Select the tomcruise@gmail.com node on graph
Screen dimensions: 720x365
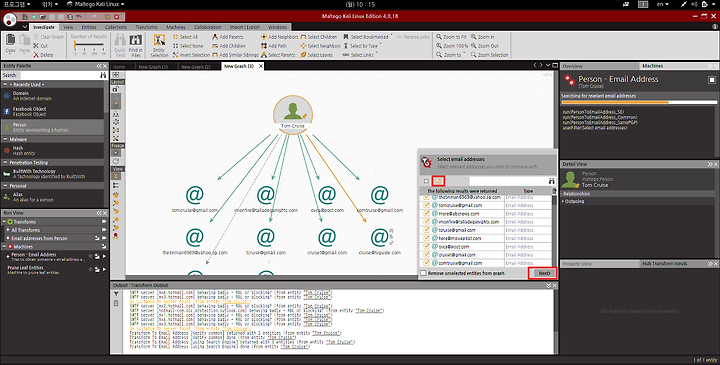tap(195, 199)
